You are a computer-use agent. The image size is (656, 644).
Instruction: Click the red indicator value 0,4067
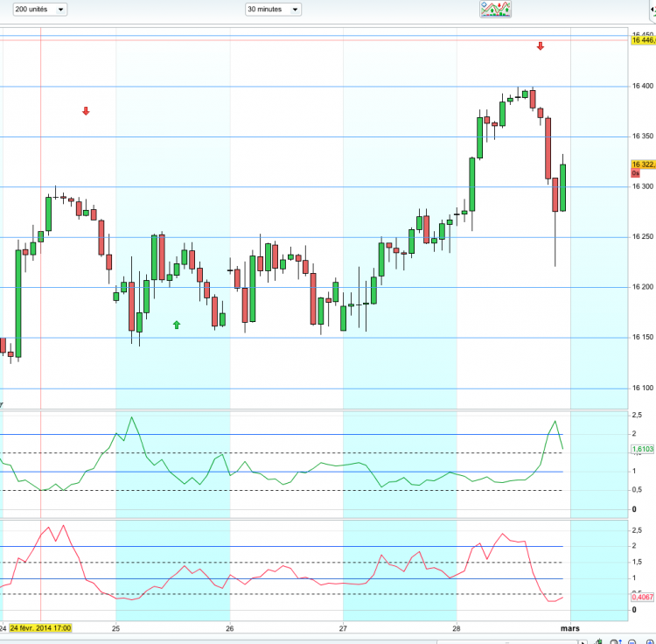click(642, 597)
